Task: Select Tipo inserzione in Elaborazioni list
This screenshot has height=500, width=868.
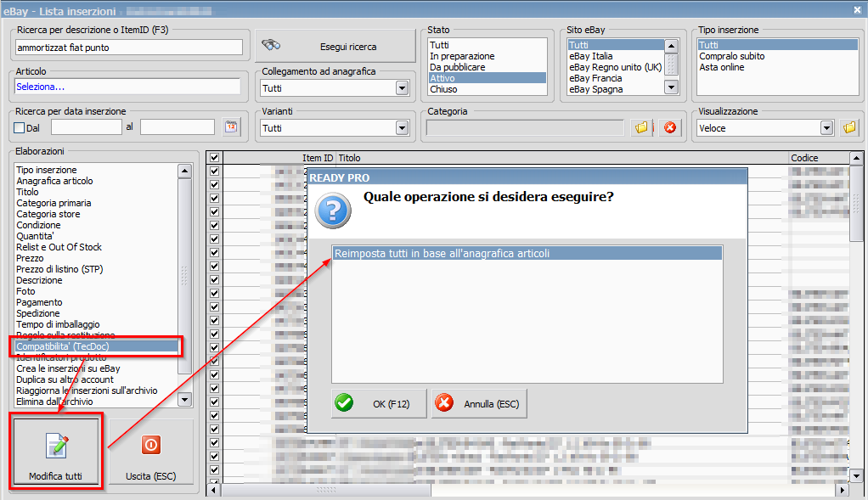Action: pyautogui.click(x=96, y=170)
